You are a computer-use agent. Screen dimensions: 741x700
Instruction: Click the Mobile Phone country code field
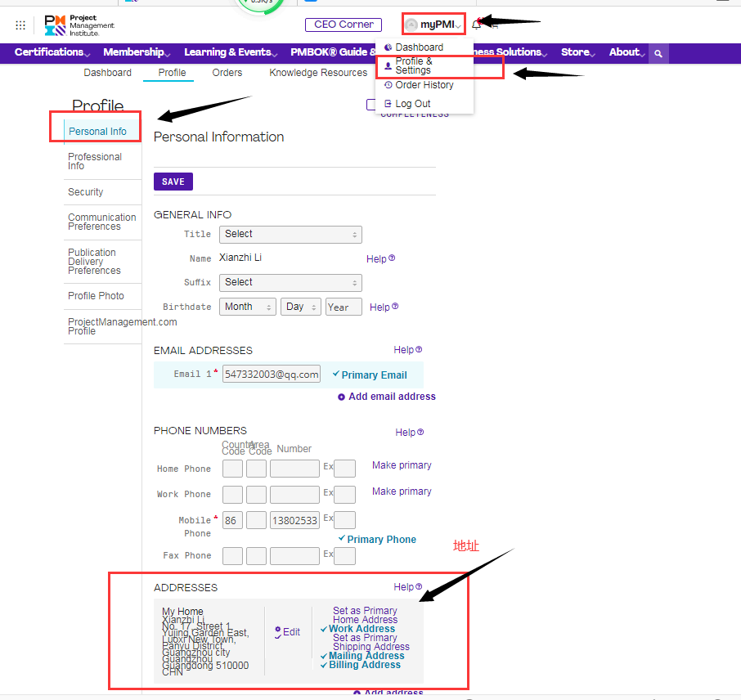click(232, 520)
